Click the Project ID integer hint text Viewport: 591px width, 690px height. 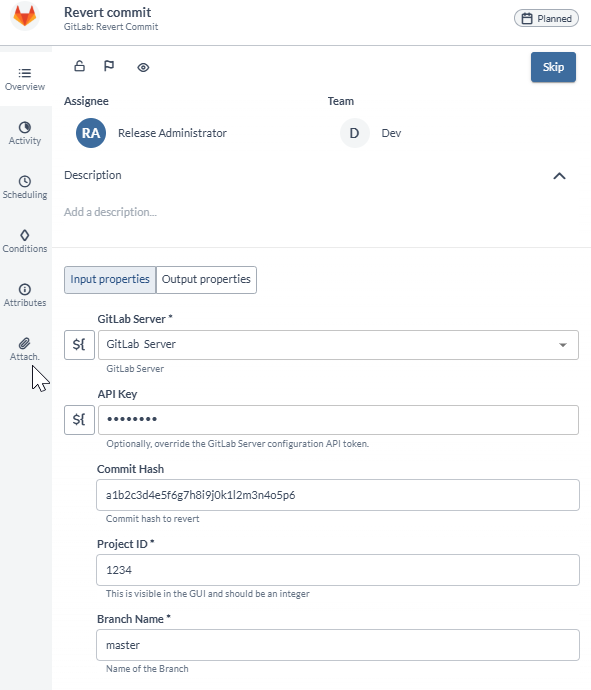coord(208,594)
